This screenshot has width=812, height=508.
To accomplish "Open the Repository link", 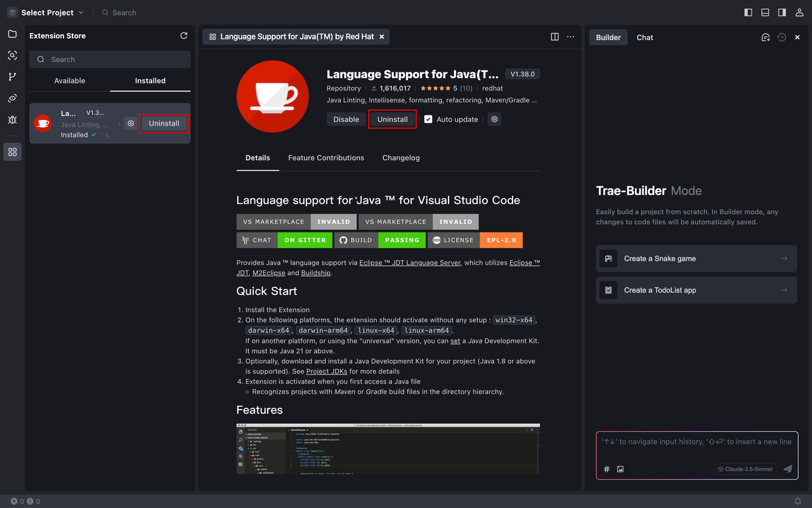I will (344, 88).
